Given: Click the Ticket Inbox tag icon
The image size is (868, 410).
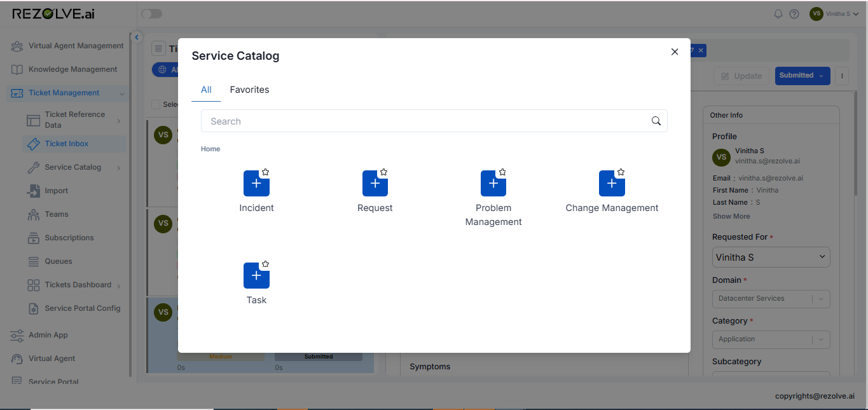Looking at the screenshot, I should click(33, 144).
